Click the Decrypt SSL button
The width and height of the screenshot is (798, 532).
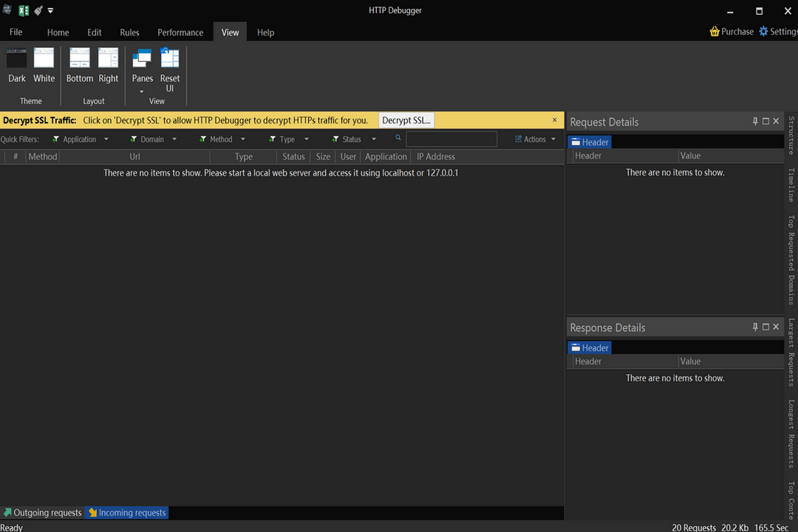click(x=406, y=120)
